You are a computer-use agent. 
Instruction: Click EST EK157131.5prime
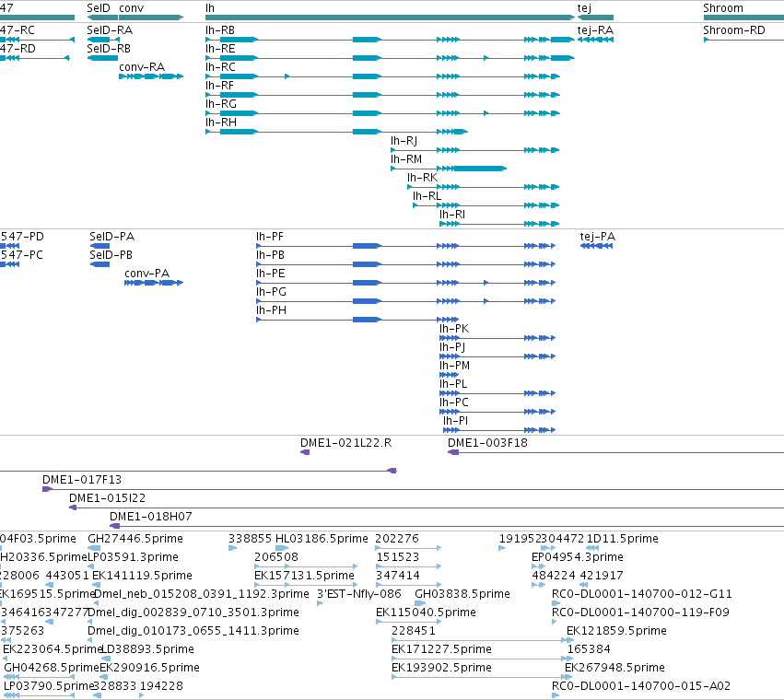pyautogui.click(x=304, y=576)
